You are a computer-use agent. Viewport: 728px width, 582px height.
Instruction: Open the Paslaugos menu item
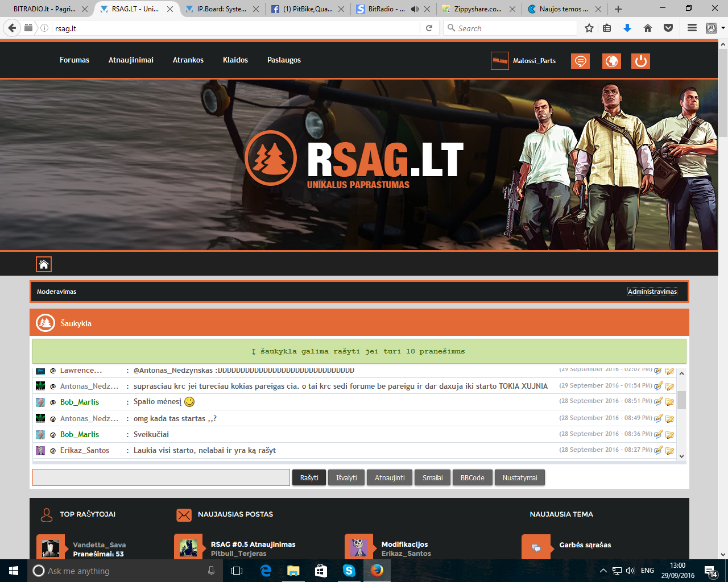284,60
